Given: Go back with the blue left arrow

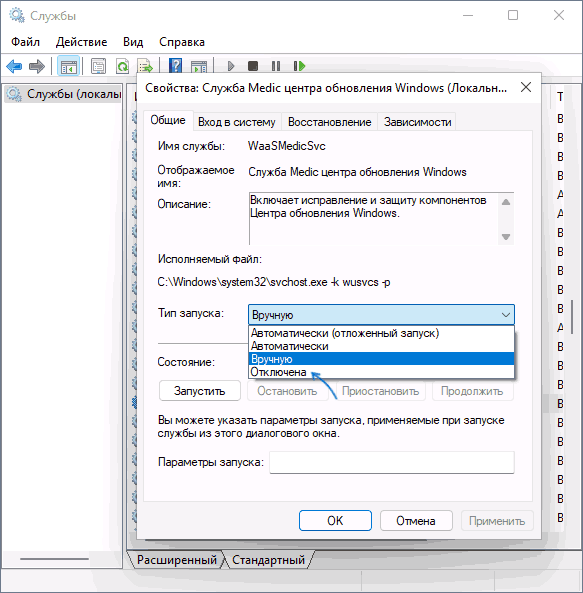Looking at the screenshot, I should pos(14,67).
